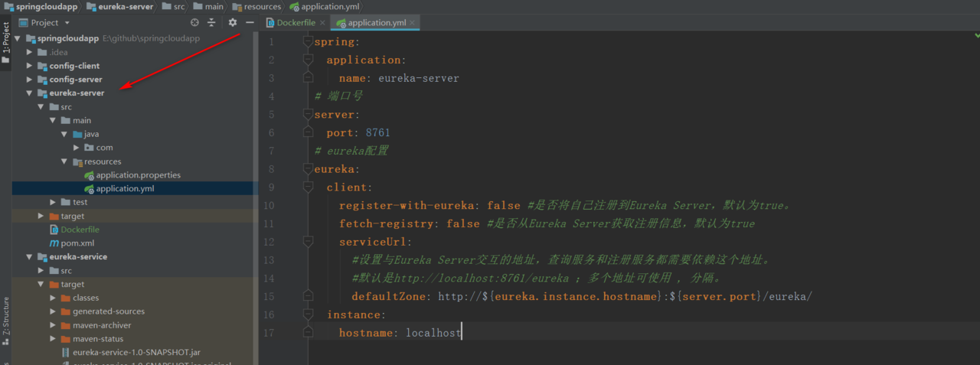Fold the application block at line 2
This screenshot has width=980, height=365.
tap(309, 60)
